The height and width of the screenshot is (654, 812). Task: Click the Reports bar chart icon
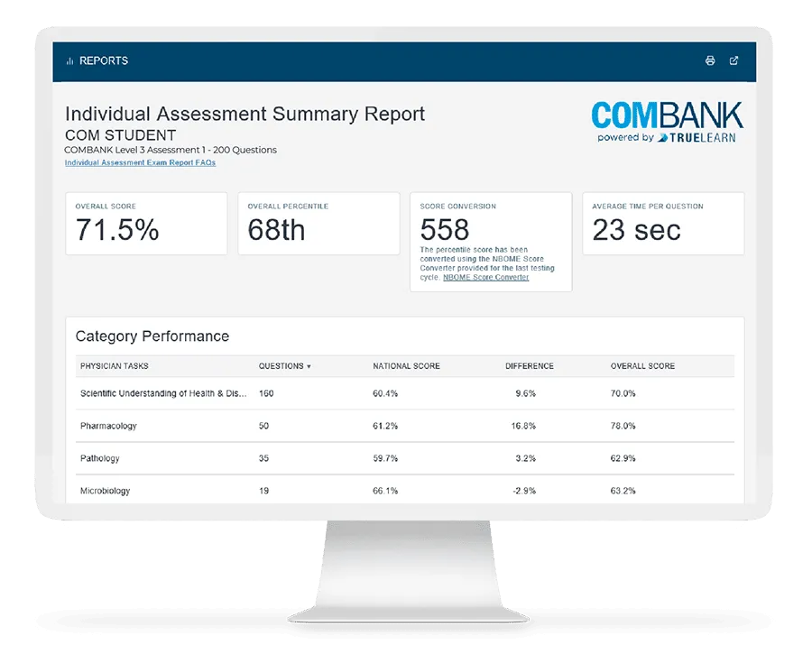[69, 61]
